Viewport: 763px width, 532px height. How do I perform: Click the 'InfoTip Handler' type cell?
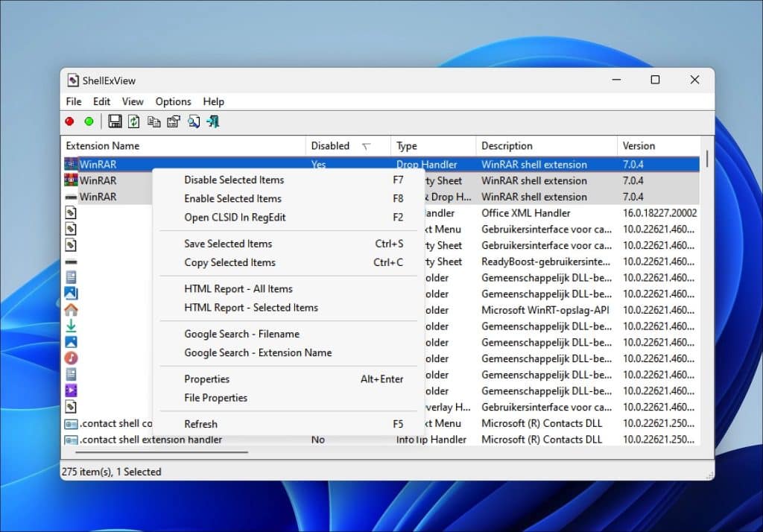tap(431, 440)
